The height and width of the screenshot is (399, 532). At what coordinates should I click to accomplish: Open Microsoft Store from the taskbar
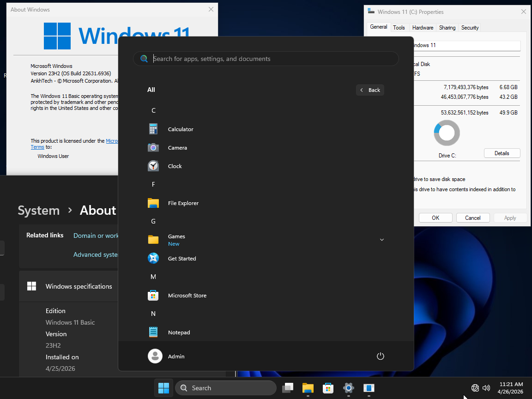328,388
